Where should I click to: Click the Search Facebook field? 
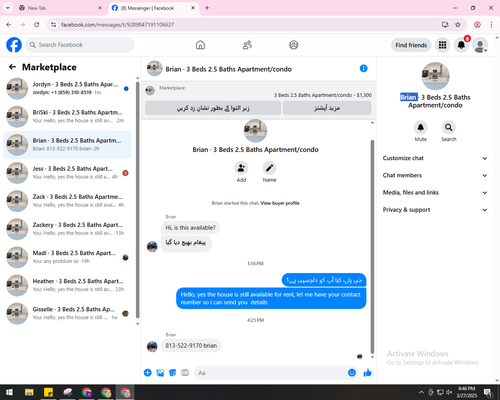pos(80,45)
